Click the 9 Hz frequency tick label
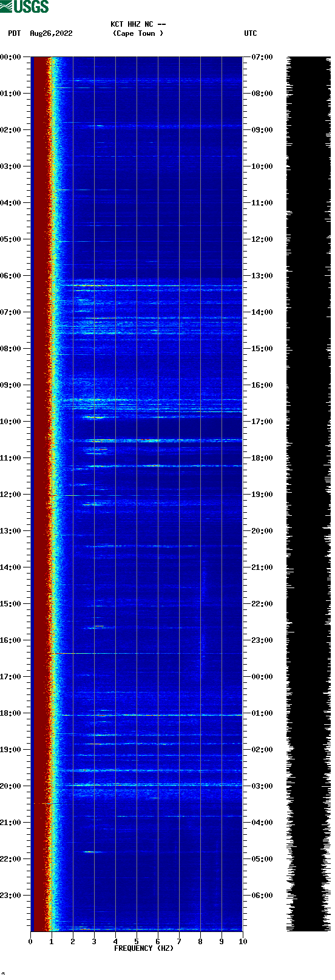 tap(222, 942)
